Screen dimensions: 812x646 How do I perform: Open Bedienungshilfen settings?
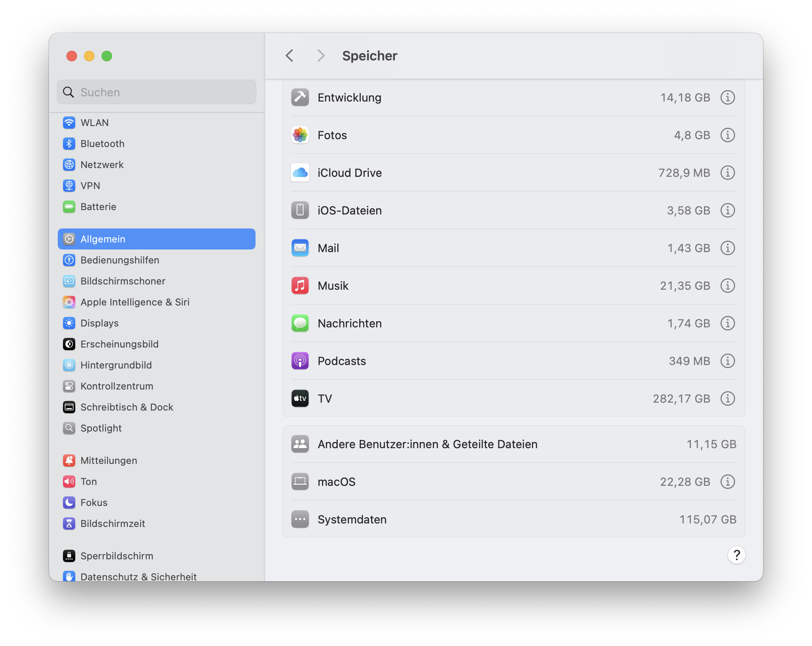157,260
